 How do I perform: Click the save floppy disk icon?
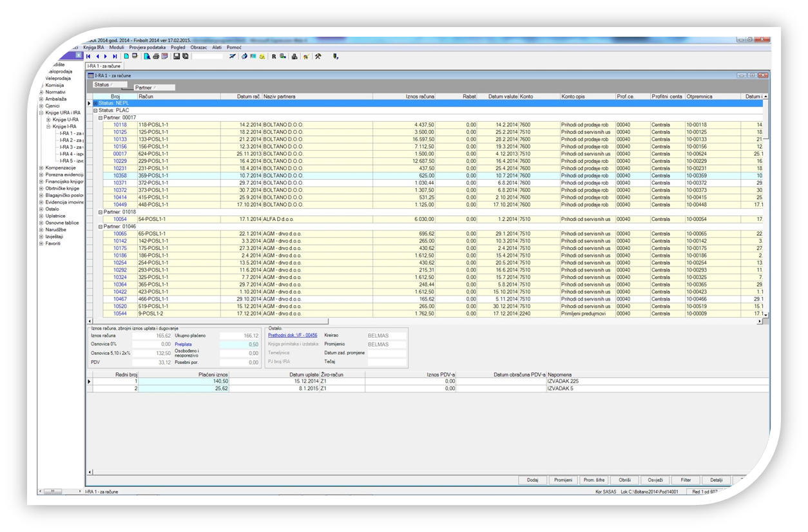(177, 57)
